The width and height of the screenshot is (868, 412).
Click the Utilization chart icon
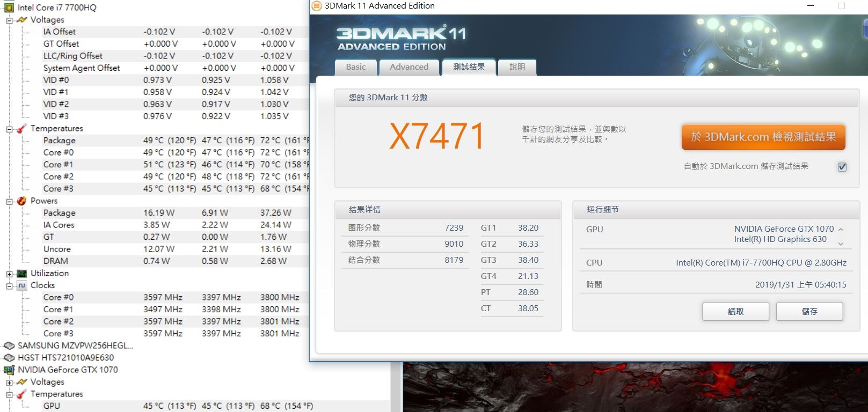[22, 273]
